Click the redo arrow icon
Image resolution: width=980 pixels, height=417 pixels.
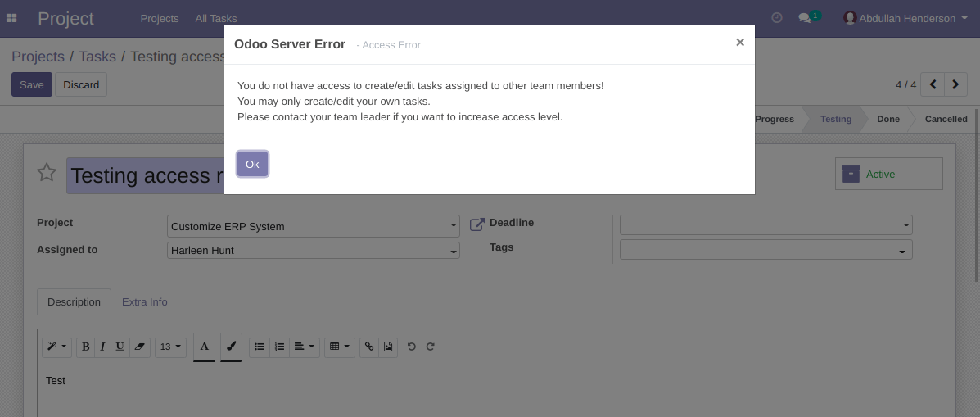pos(431,347)
